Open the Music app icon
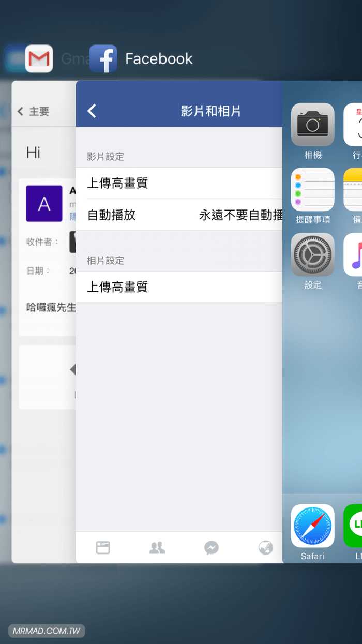Viewport: 362px width, 644px height. (353, 254)
